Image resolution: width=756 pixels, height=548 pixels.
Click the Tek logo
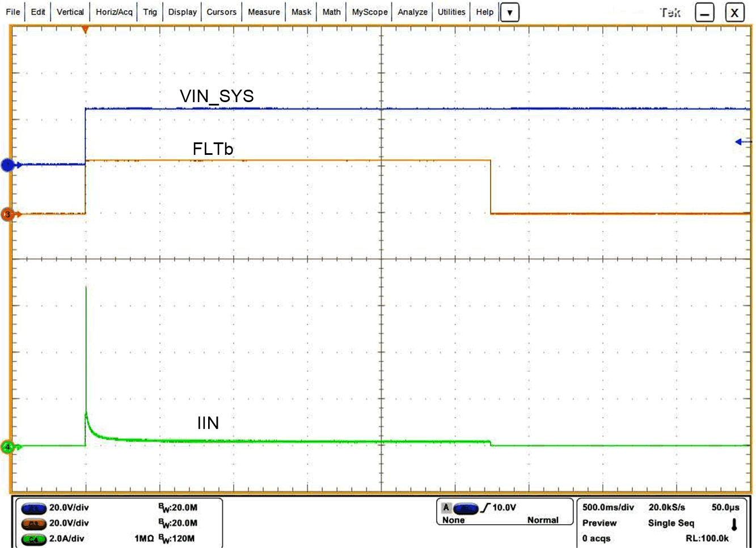tap(670, 12)
